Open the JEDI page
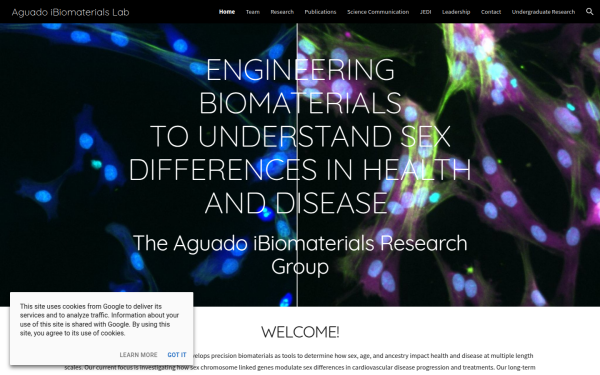Image resolution: width=600 pixels, height=375 pixels. point(426,12)
